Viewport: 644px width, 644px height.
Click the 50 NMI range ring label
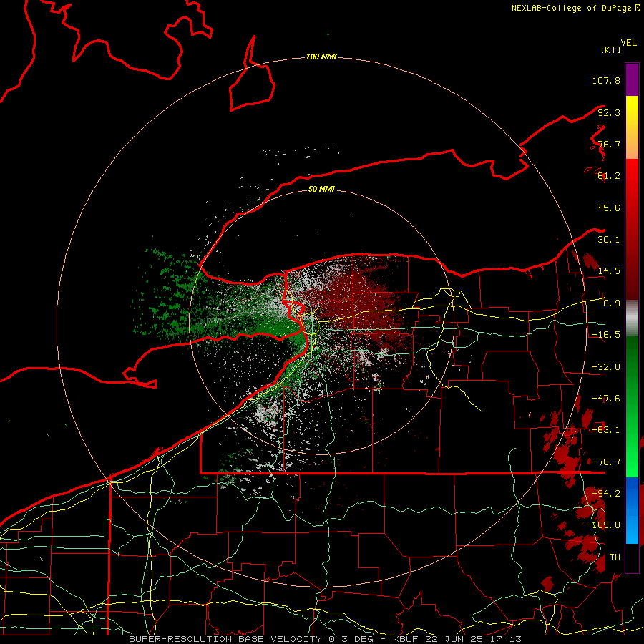pos(321,189)
